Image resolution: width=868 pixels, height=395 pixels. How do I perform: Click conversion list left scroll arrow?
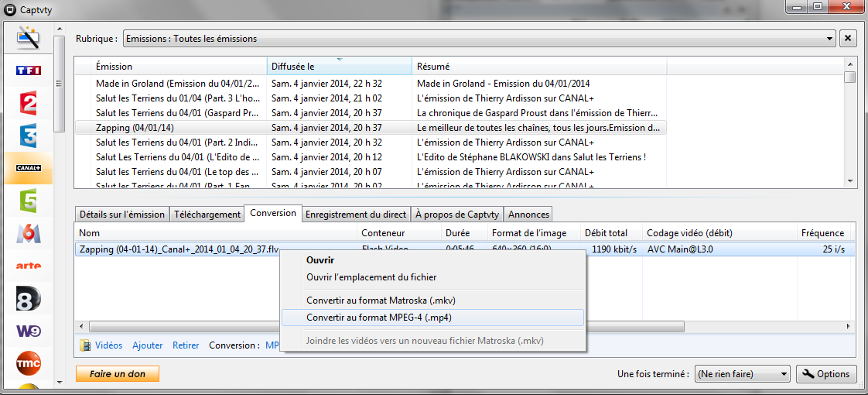click(81, 327)
